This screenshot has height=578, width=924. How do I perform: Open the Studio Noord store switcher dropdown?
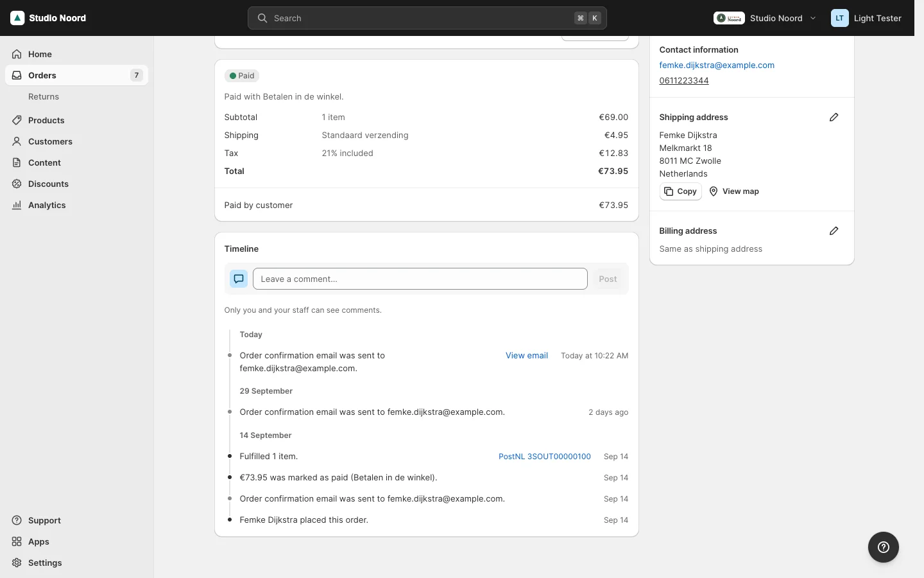(x=765, y=18)
